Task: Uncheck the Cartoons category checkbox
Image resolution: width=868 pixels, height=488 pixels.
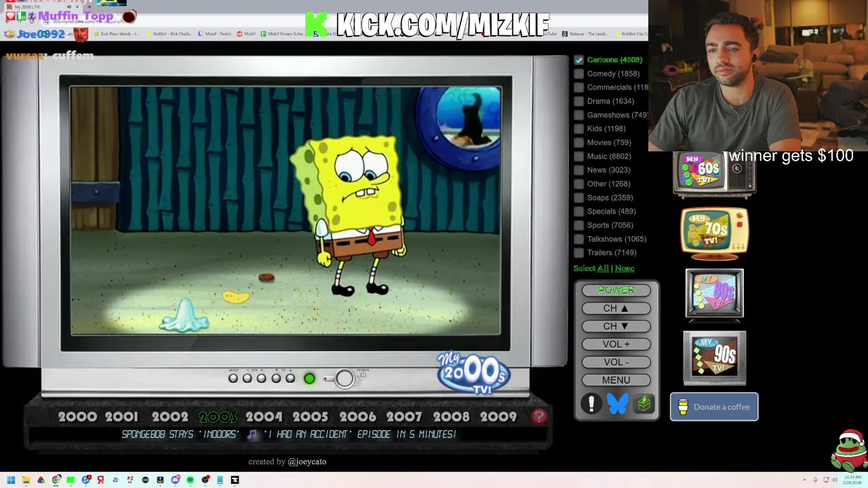Action: (x=578, y=60)
